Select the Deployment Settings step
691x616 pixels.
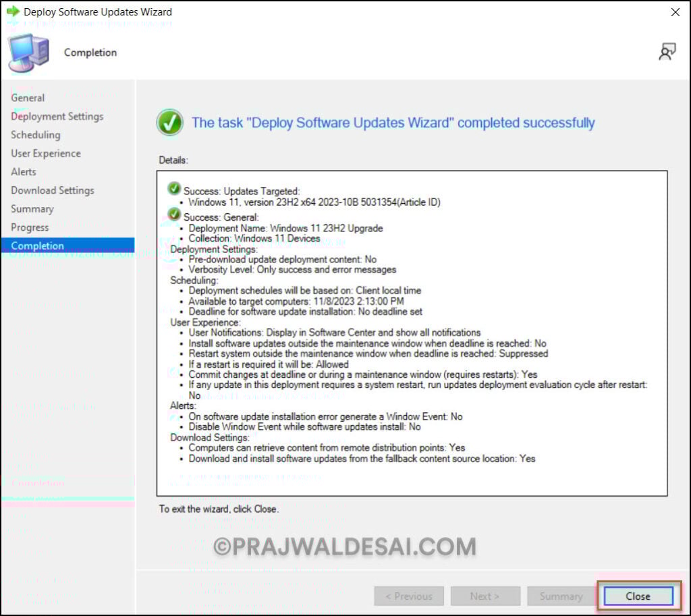[x=57, y=116]
